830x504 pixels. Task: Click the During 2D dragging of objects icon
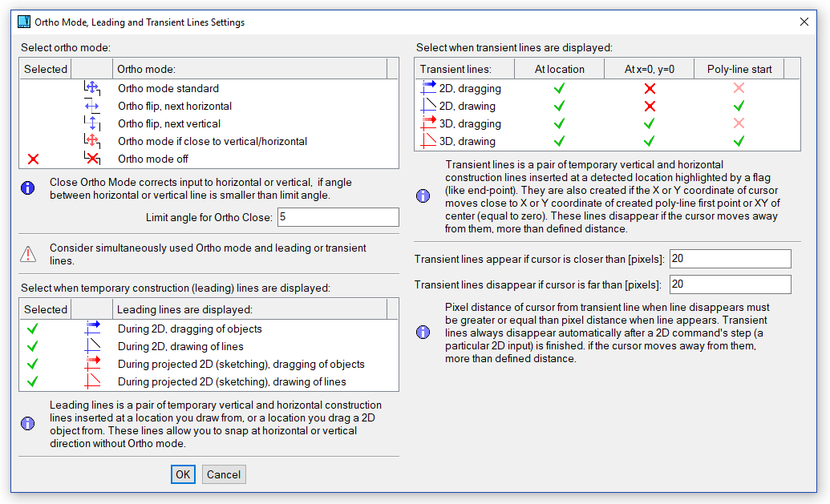(x=92, y=329)
